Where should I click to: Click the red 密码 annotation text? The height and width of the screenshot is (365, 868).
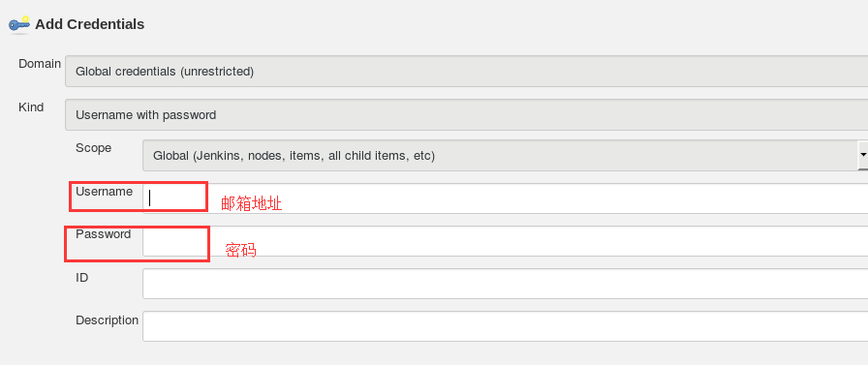tap(241, 250)
